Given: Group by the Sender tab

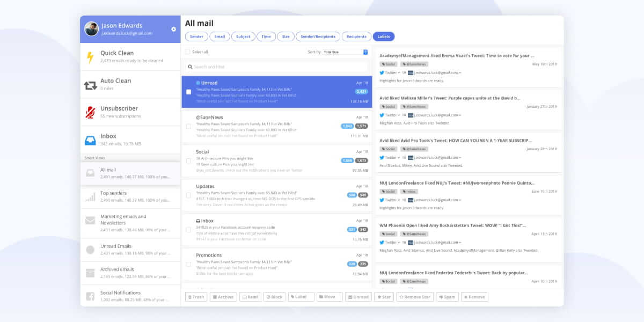Looking at the screenshot, I should pyautogui.click(x=196, y=36).
